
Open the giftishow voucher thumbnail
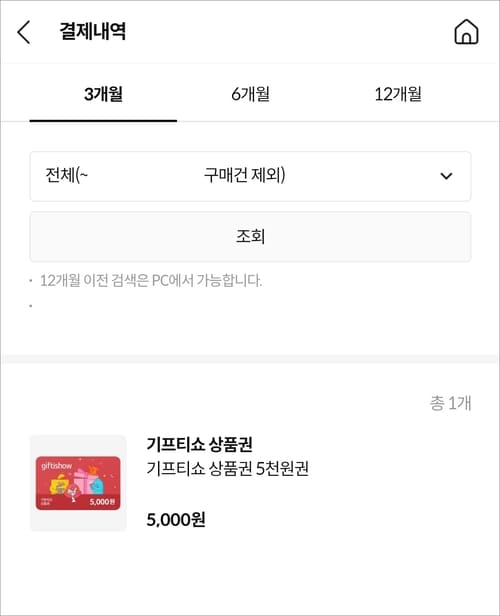78,483
